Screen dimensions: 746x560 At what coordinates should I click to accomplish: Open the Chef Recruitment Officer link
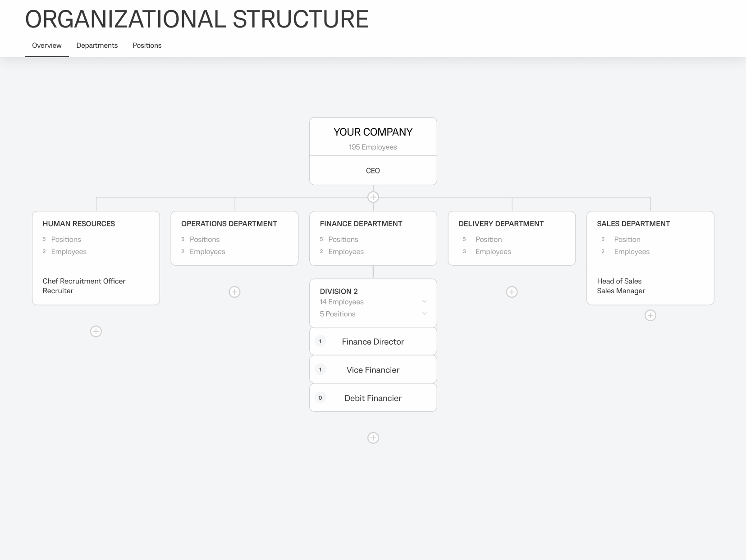[84, 281]
